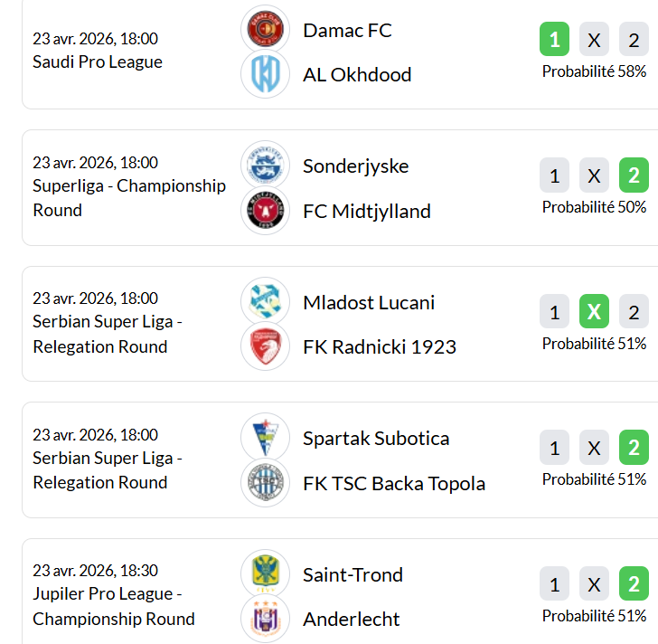
Task: Click the FC Midtjylland club crest
Action: [266, 211]
